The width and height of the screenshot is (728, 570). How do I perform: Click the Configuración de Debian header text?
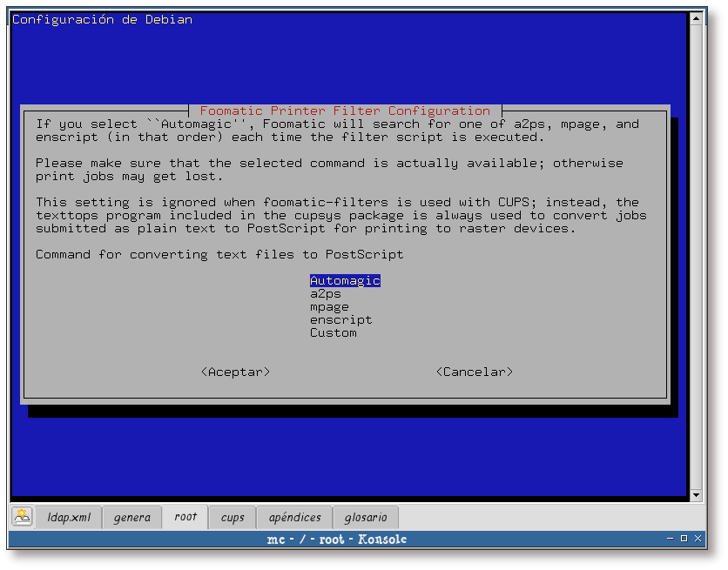coord(102,19)
